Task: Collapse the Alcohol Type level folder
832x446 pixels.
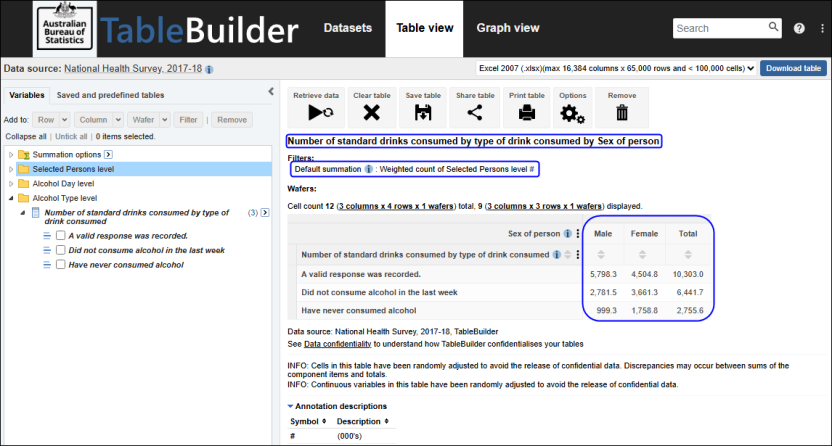Action: [x=11, y=198]
